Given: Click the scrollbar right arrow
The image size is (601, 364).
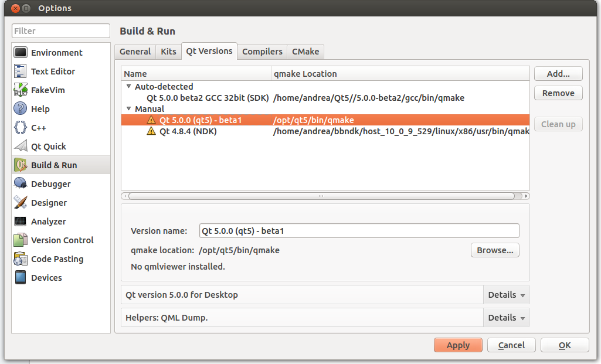Looking at the screenshot, I should [x=526, y=196].
